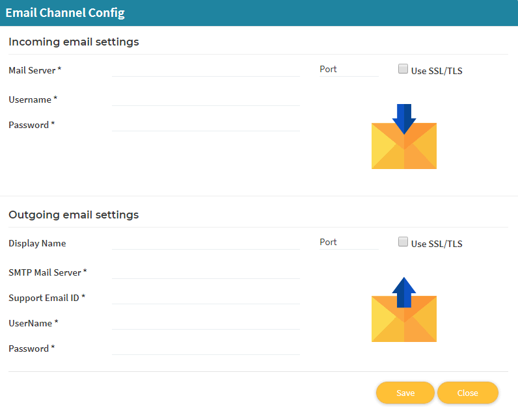The image size is (518, 420).
Task: Click the Display Name input field
Action: [206, 243]
